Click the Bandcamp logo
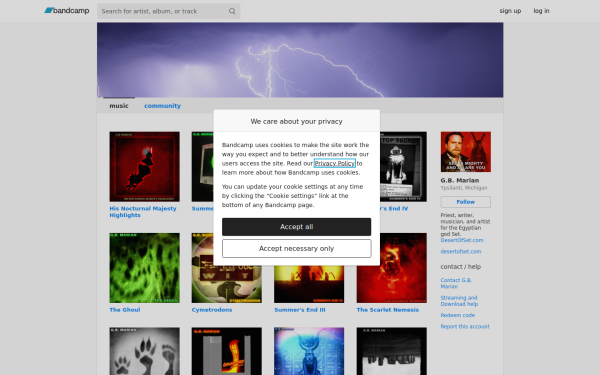Image resolution: width=600 pixels, height=375 pixels. point(67,11)
